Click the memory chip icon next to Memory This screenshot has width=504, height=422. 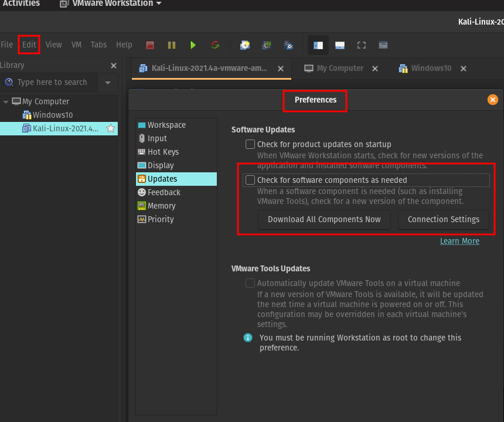[x=142, y=206]
